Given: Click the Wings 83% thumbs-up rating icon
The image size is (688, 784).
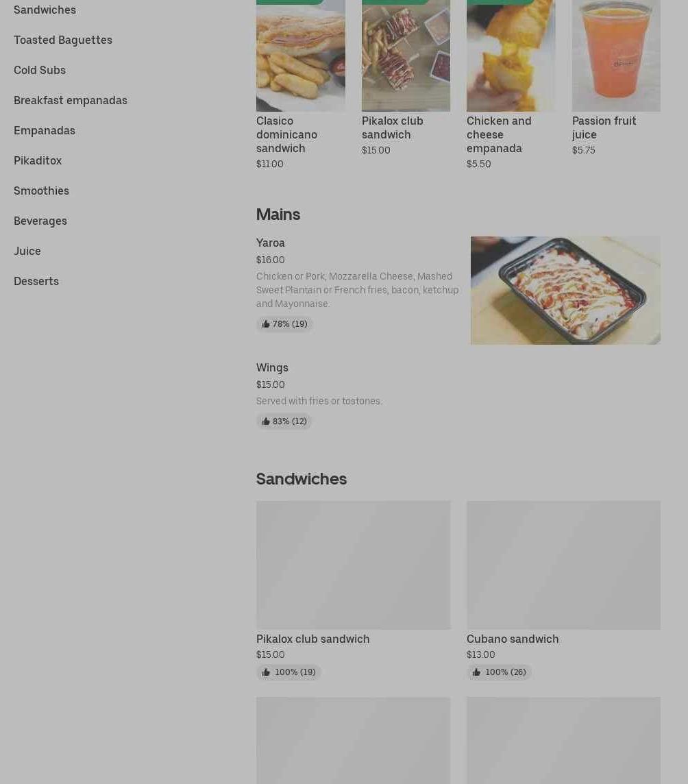Looking at the screenshot, I should point(266,421).
